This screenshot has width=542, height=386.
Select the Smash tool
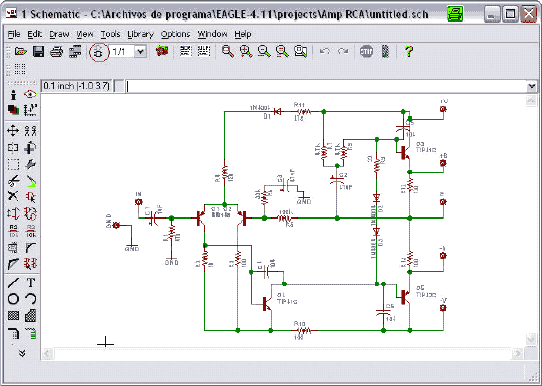pyautogui.click(x=13, y=247)
